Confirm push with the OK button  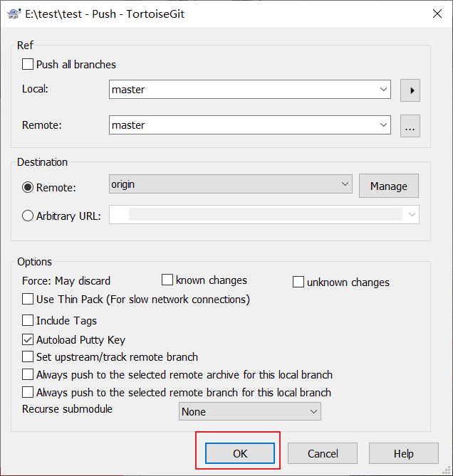240,453
